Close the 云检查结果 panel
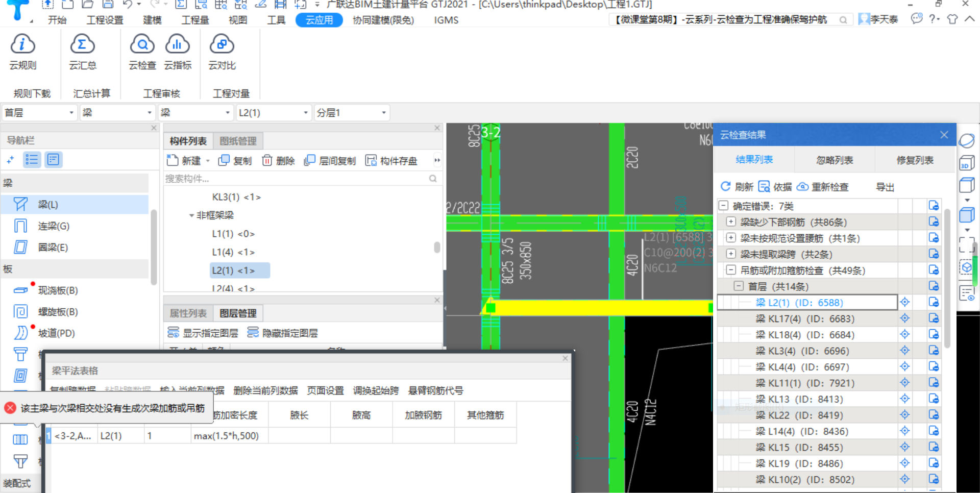Image resolution: width=980 pixels, height=493 pixels. click(x=944, y=135)
